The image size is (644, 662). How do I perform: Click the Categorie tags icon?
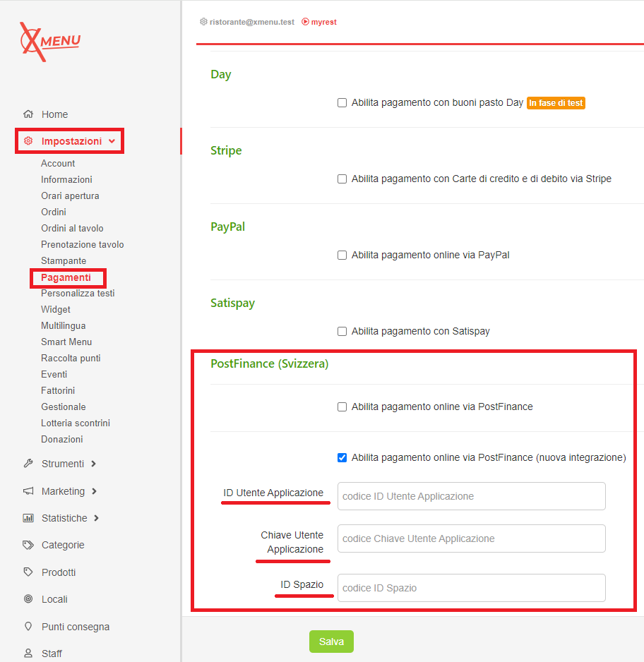[x=28, y=545]
